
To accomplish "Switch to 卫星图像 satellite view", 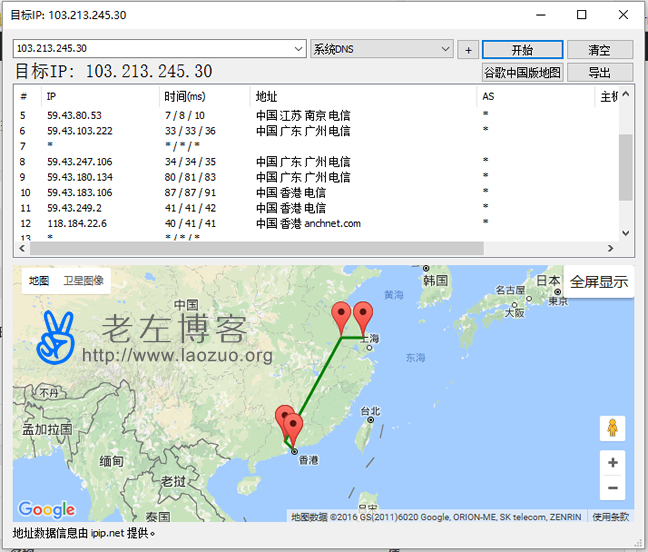I will pos(84,281).
